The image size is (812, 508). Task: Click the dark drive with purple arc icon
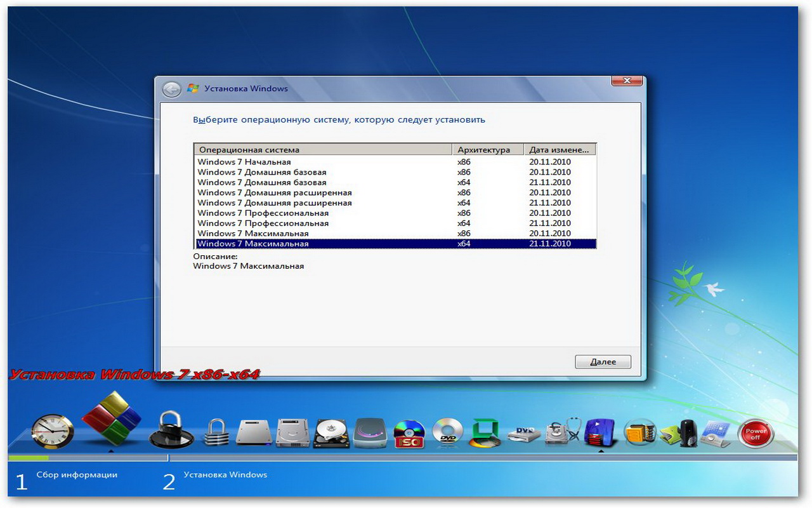click(371, 433)
